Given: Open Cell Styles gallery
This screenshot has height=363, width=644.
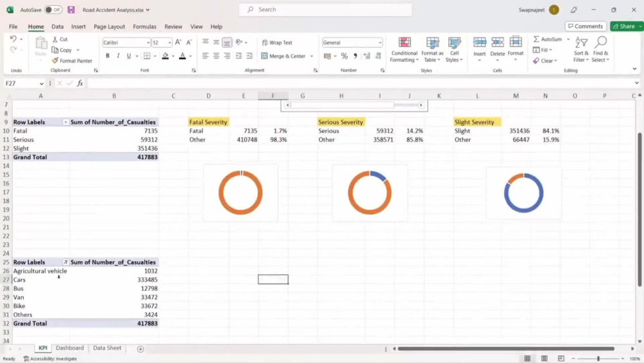Looking at the screenshot, I should pos(454,50).
